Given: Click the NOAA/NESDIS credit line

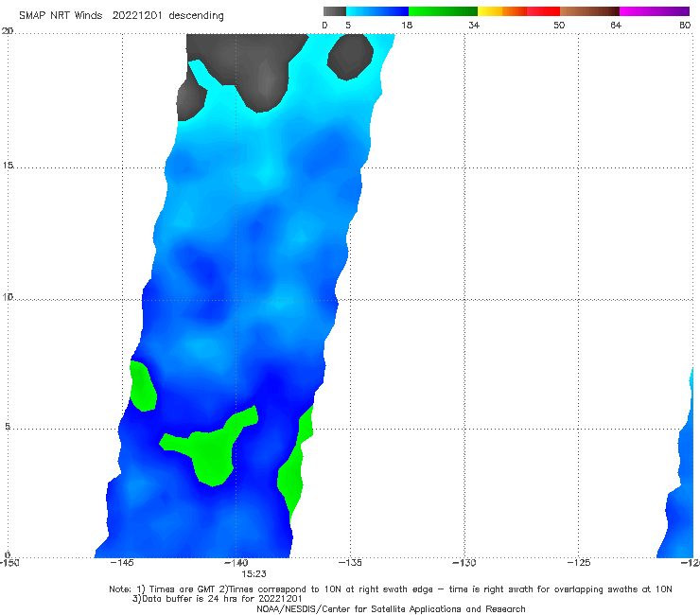Looking at the screenshot, I should [x=391, y=608].
